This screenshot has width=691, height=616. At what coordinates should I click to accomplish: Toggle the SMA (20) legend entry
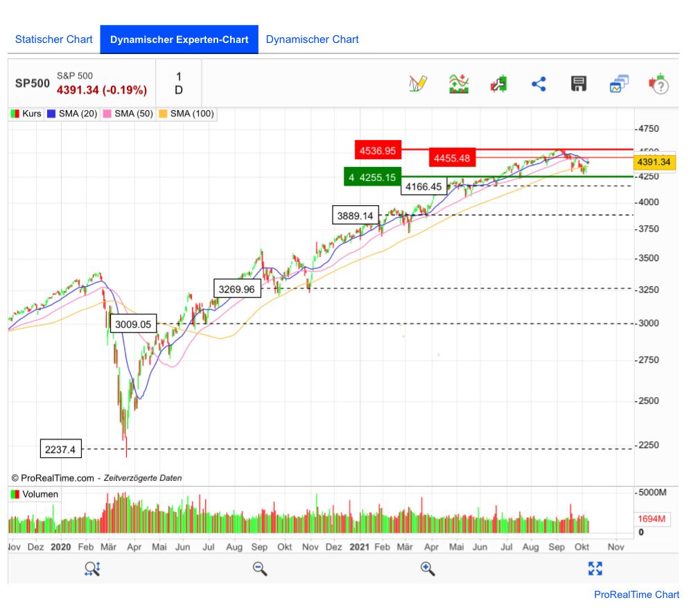point(72,114)
